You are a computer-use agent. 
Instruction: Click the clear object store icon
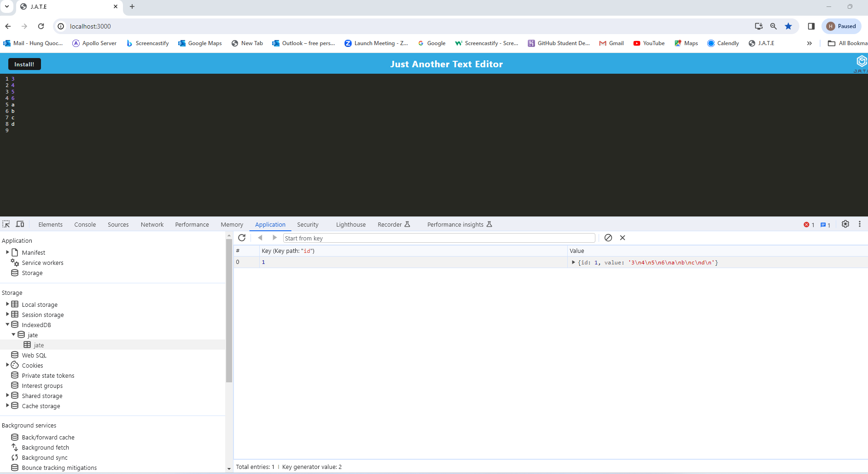[608, 238]
